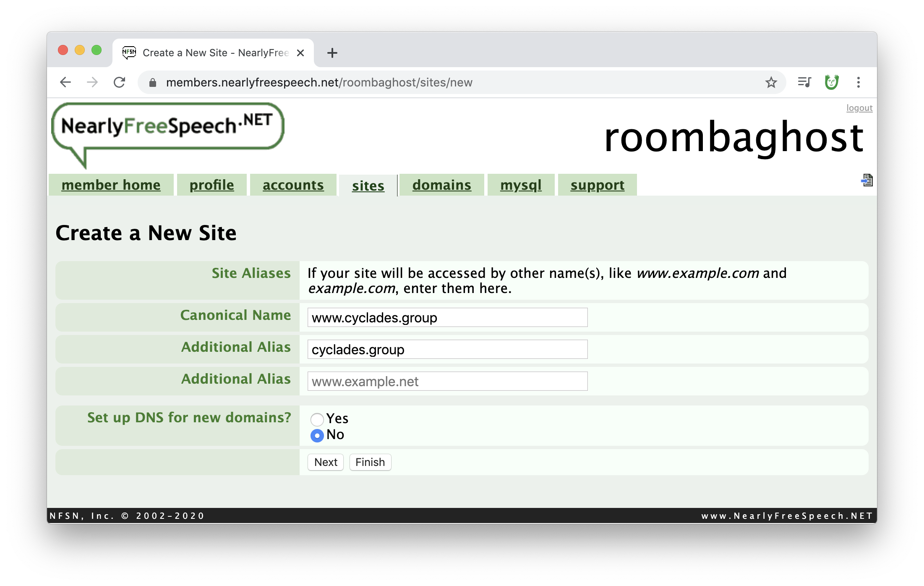This screenshot has width=924, height=586.
Task: Click the browser forward arrow
Action: 92,82
